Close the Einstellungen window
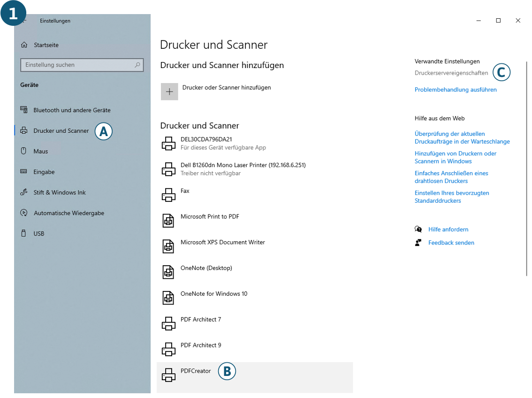Viewport: 532px width, 398px height. click(518, 21)
